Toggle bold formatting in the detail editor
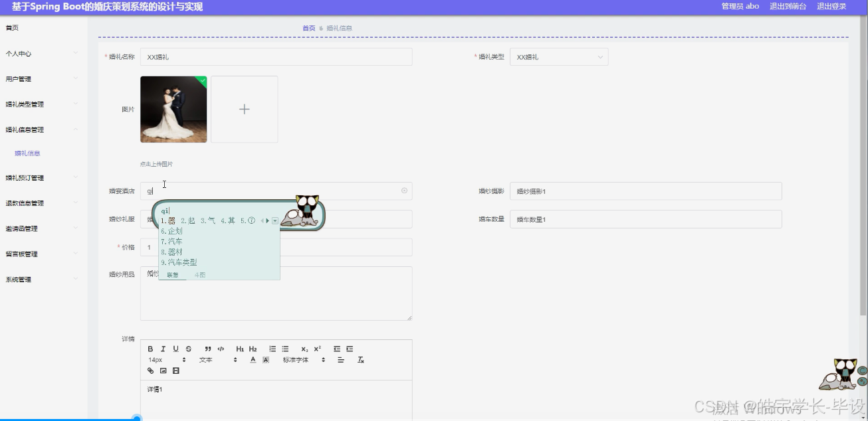868x421 pixels. [150, 348]
